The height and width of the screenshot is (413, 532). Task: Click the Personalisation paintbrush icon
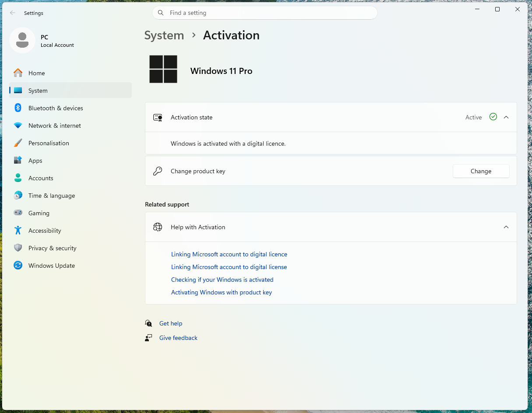[18, 143]
